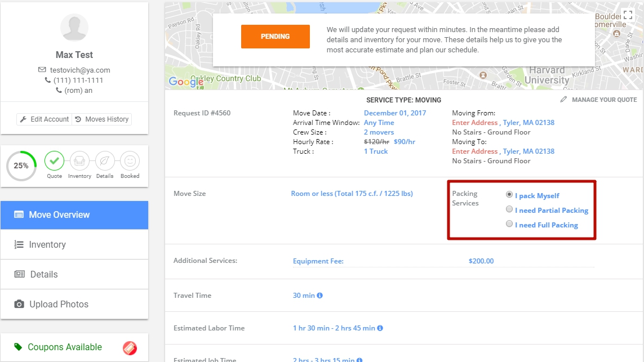This screenshot has width=644, height=362.
Task: Click the user avatar profile picture
Action: 74,28
